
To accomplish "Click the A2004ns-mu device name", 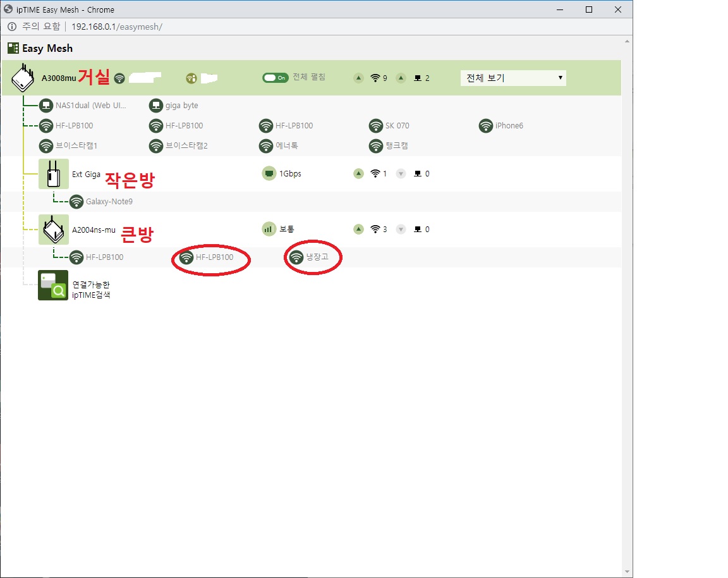I will [x=94, y=230].
